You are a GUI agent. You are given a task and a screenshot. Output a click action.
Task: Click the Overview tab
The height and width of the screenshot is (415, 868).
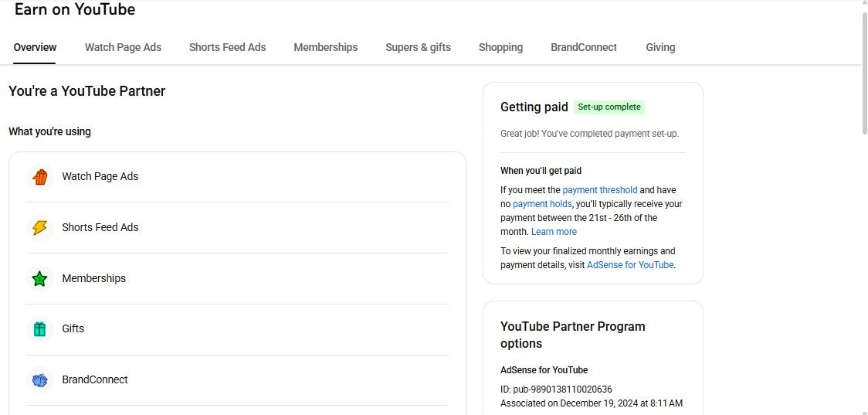click(35, 47)
